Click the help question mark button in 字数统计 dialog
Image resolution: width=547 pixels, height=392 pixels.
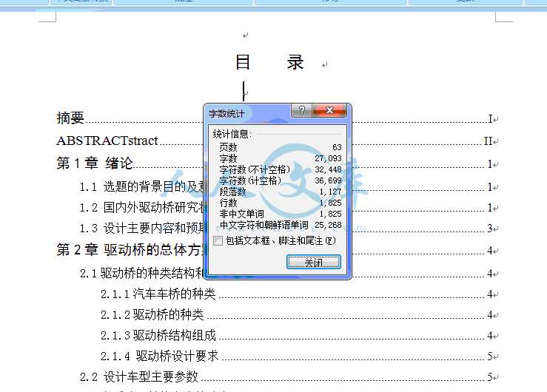(301, 110)
